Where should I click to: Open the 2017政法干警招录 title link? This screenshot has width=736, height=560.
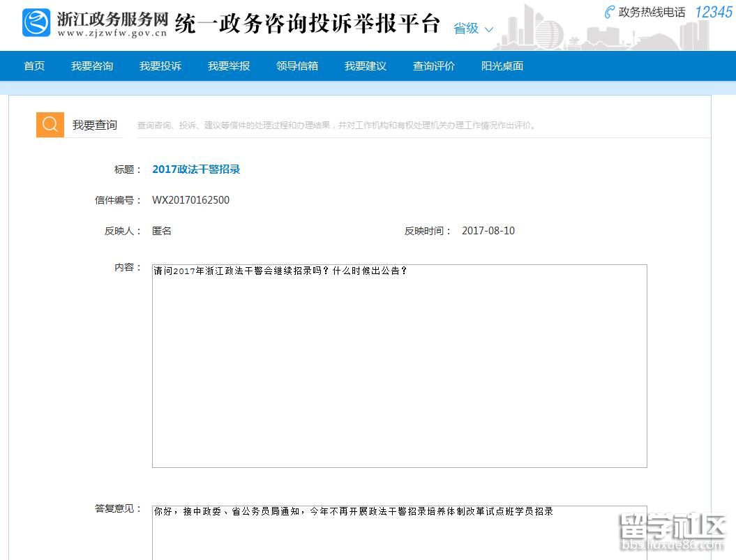pyautogui.click(x=196, y=169)
